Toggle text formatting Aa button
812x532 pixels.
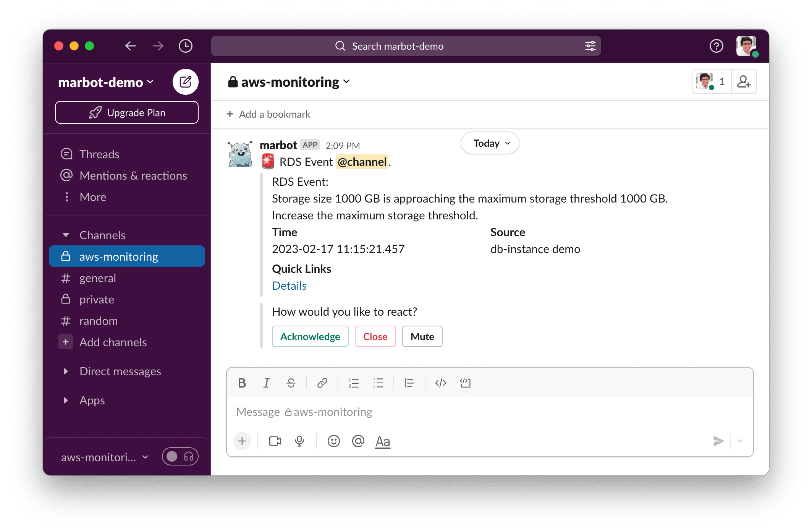click(383, 442)
